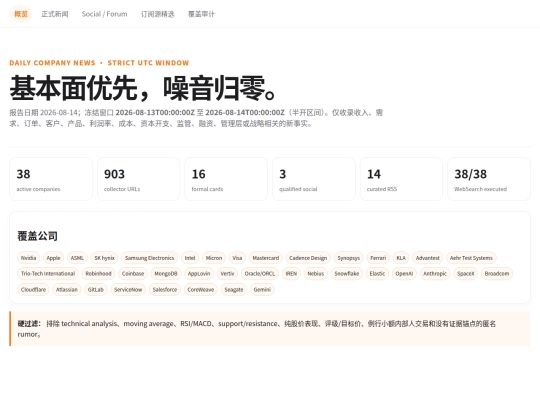Screen dimensions: 540x405
Task: Click the OpenAI chip
Action: (404, 274)
